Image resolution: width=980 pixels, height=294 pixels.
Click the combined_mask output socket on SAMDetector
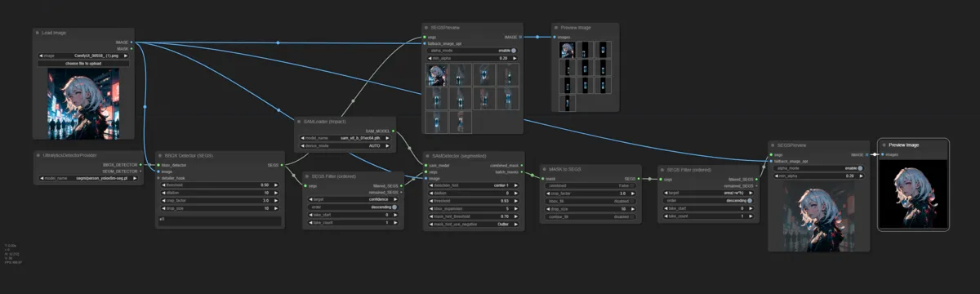(x=521, y=165)
